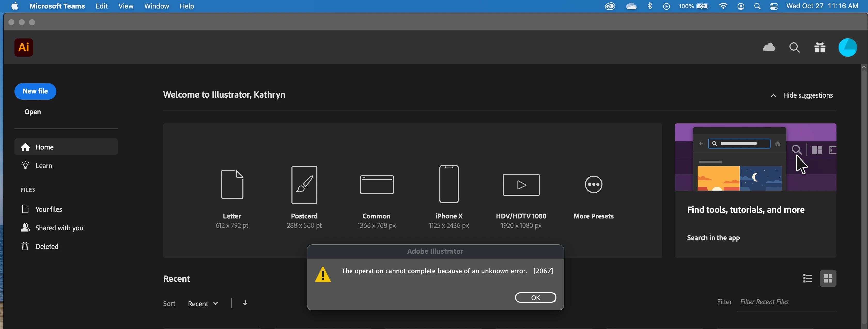This screenshot has width=868, height=329.
Task: Open the user profile avatar
Action: [847, 48]
